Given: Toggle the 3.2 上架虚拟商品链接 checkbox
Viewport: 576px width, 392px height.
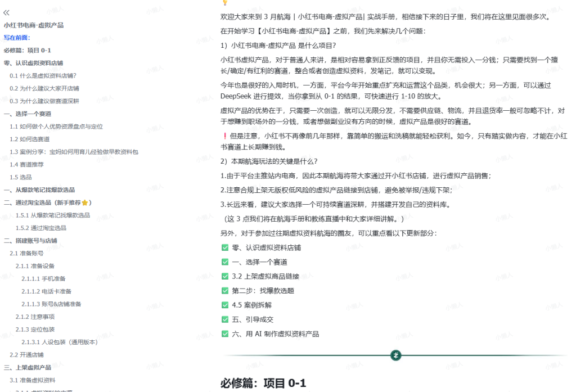Looking at the screenshot, I should click(x=225, y=276).
